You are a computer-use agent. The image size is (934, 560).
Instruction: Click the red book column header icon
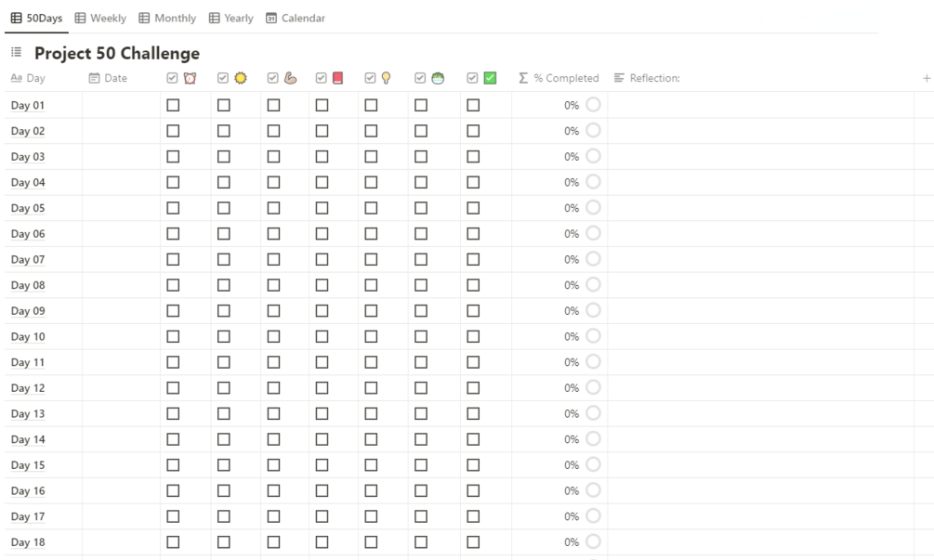(337, 78)
